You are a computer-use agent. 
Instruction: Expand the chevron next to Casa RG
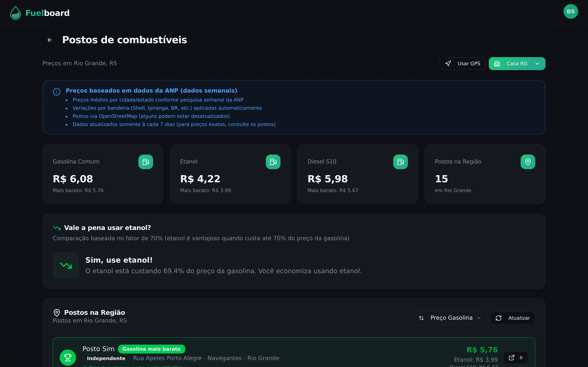537,63
